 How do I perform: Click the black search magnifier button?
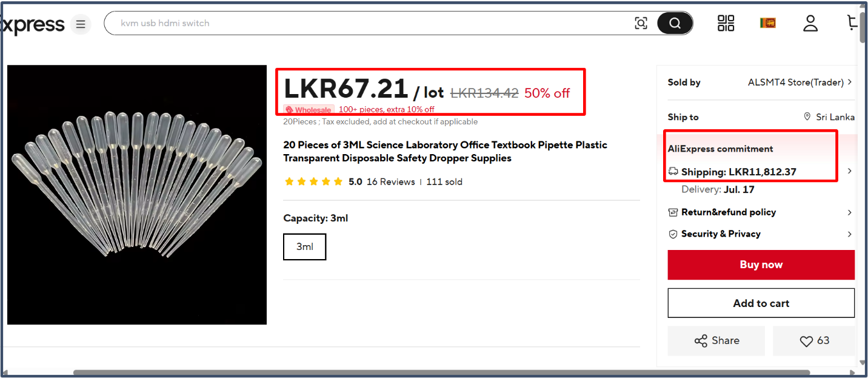pyautogui.click(x=675, y=23)
